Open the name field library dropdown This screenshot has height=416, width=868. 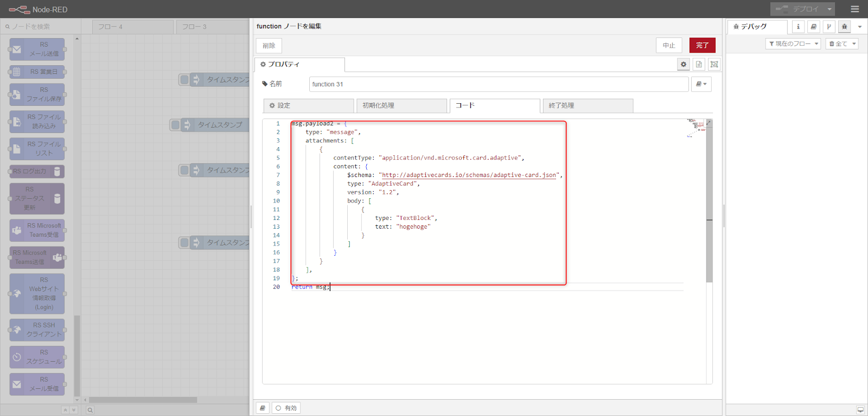701,84
